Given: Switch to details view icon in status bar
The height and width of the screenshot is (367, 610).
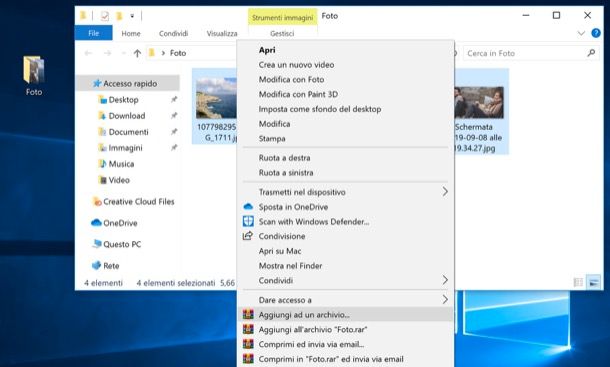Looking at the screenshot, I should pos(578,283).
